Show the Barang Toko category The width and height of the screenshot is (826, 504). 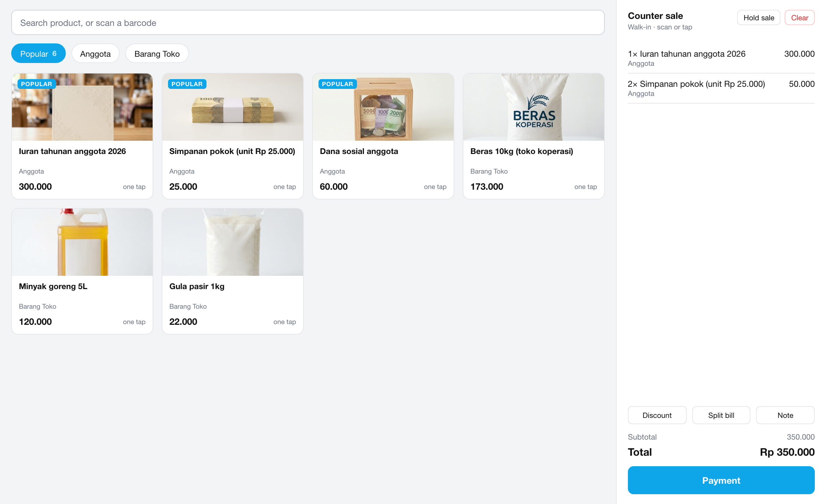pos(157,54)
